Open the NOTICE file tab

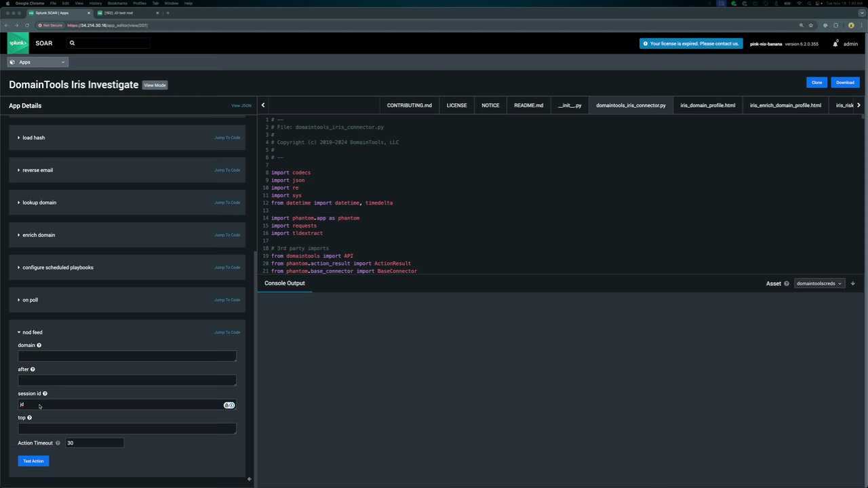[490, 106]
